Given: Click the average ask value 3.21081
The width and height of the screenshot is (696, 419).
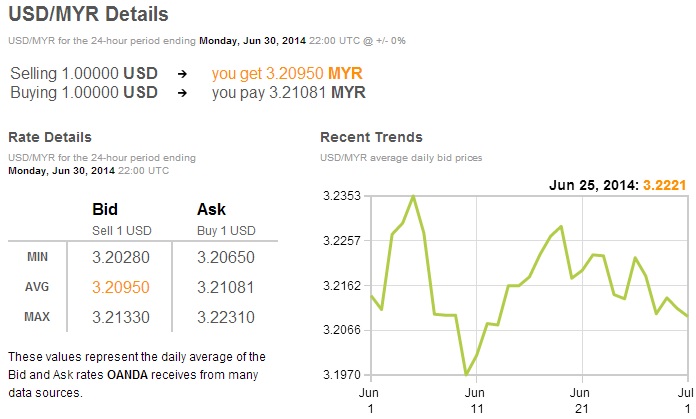Looking at the screenshot, I should coord(227,287).
